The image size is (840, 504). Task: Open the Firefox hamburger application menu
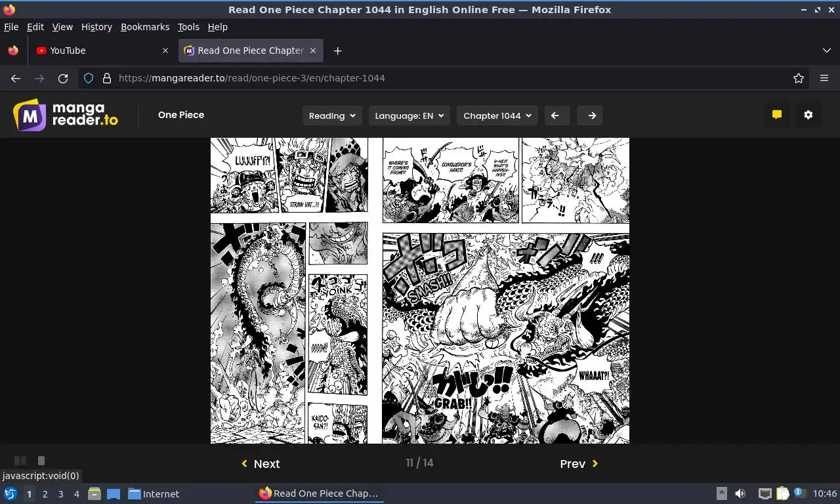coord(824,78)
